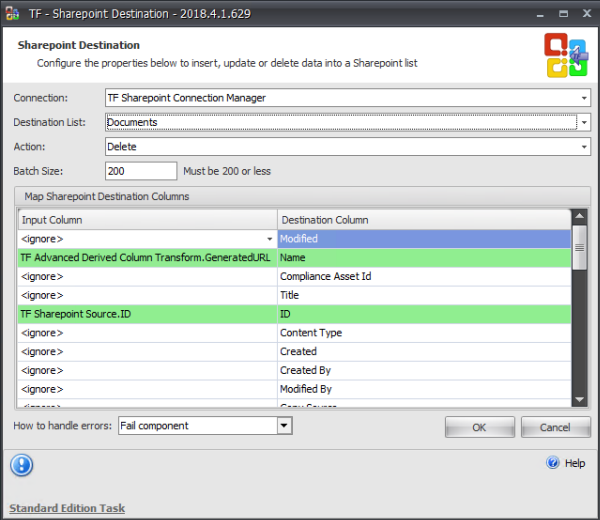
Task: Click the Input Column header
Action: pyautogui.click(x=148, y=220)
